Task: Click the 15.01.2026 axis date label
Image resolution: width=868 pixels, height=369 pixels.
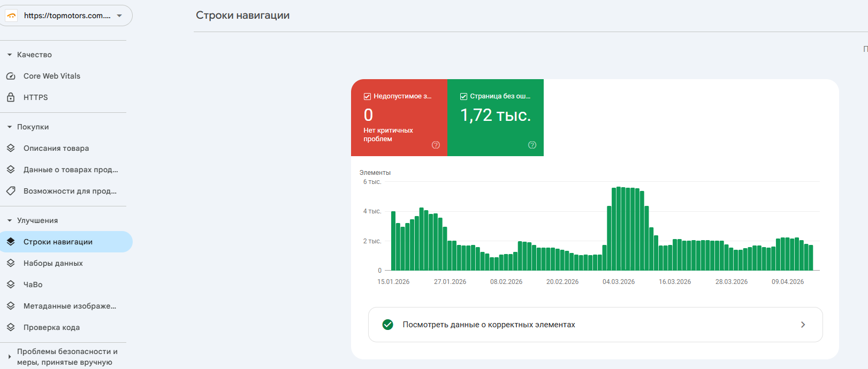Action: [393, 282]
